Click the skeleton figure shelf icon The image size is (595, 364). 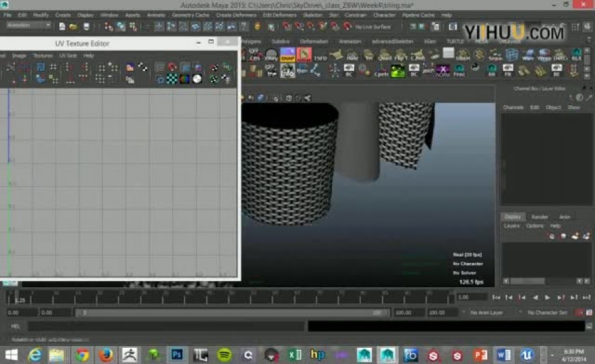(x=335, y=71)
